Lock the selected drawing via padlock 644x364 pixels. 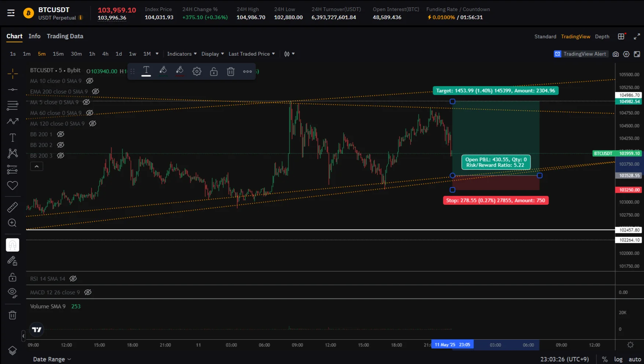pyautogui.click(x=214, y=71)
